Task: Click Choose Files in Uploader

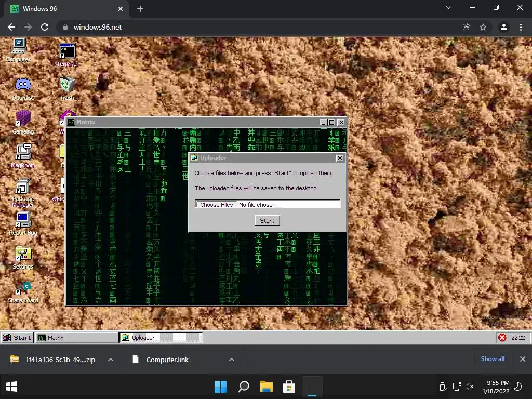Action: click(x=216, y=205)
